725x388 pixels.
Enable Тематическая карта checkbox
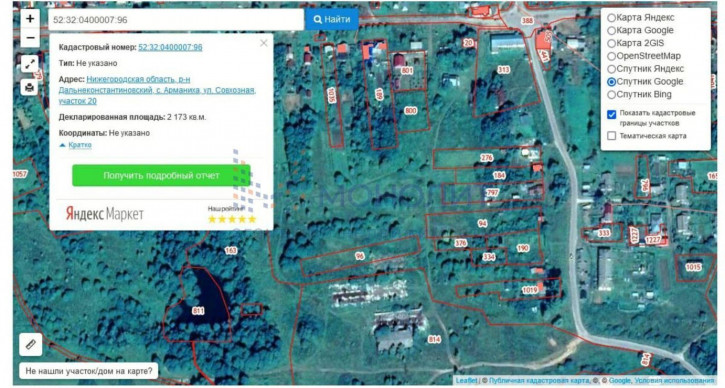(x=611, y=136)
